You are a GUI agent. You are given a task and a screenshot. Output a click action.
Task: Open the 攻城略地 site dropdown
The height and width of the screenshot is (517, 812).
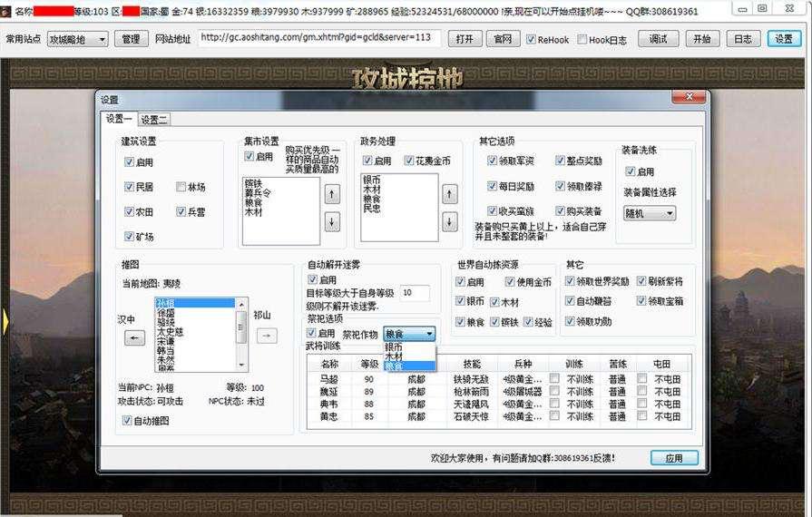[x=77, y=39]
